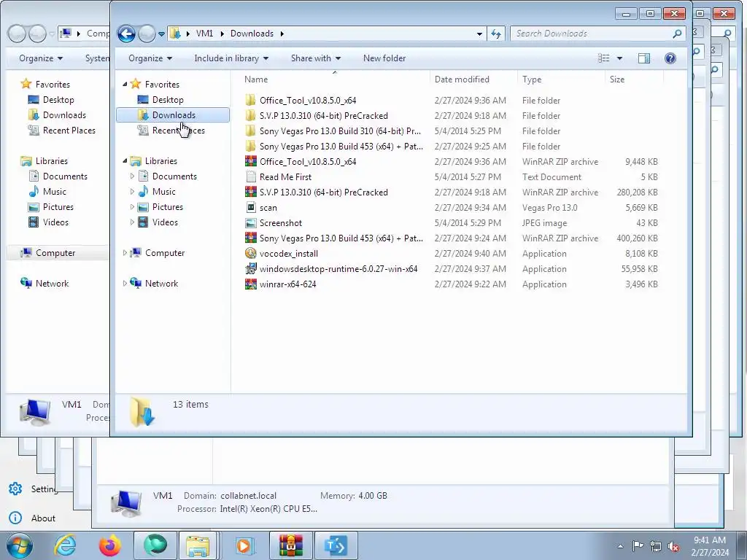The width and height of the screenshot is (747, 560).
Task: Sort files by the Name column header
Action: 334,79
